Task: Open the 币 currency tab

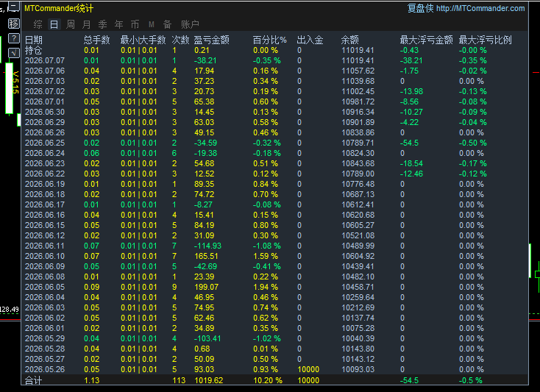Action: coord(135,24)
